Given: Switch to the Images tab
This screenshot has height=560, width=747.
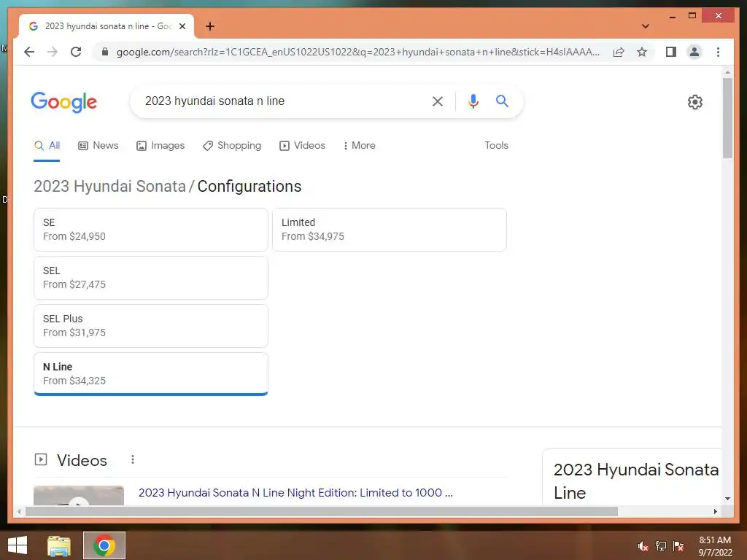Looking at the screenshot, I should click(x=160, y=146).
